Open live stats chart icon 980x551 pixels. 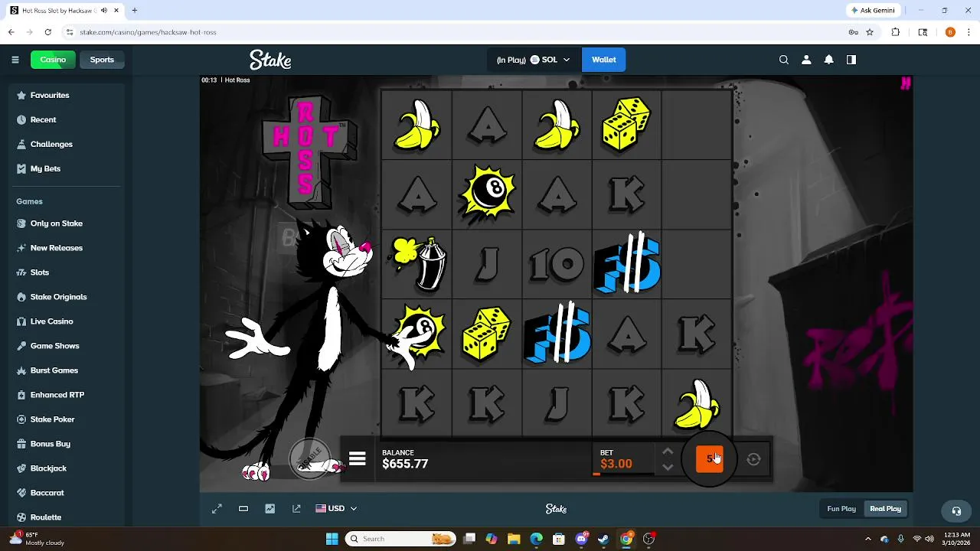coord(269,509)
